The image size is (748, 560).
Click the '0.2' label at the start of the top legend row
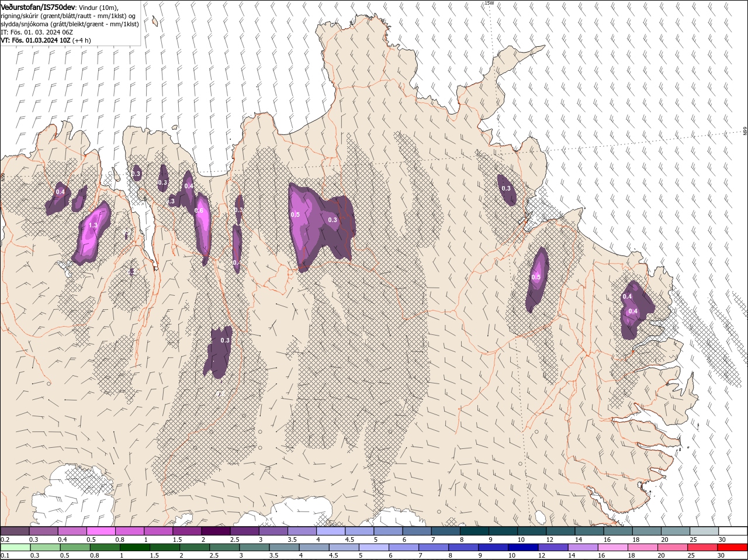(5, 539)
